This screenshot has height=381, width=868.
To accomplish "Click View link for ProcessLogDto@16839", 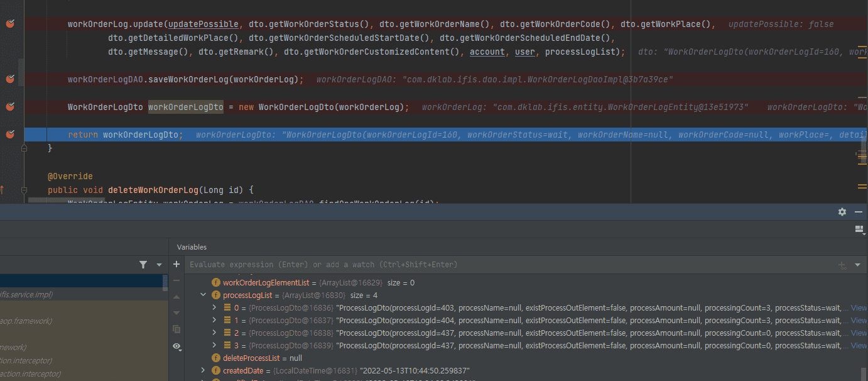I will coord(859,345).
